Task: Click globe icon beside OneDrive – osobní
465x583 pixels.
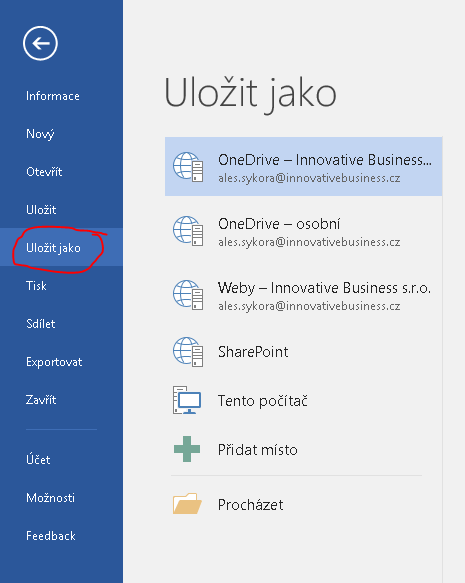Action: coord(188,231)
